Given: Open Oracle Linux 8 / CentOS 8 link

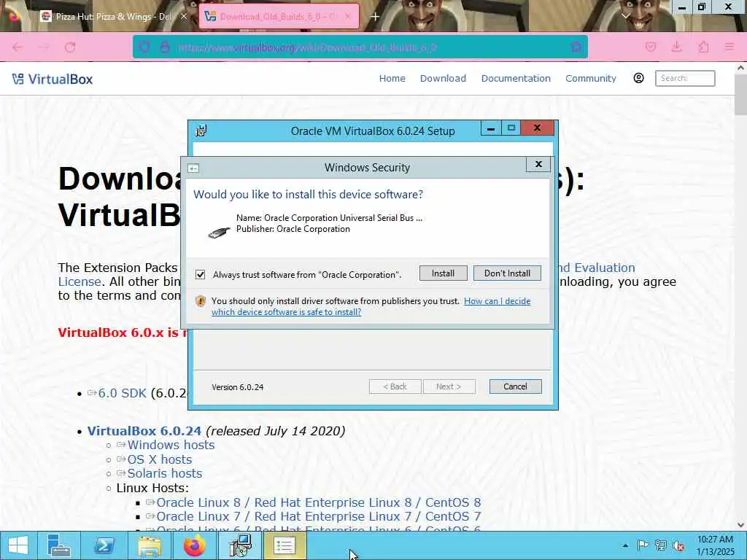Looking at the screenshot, I should pyautogui.click(x=318, y=502).
